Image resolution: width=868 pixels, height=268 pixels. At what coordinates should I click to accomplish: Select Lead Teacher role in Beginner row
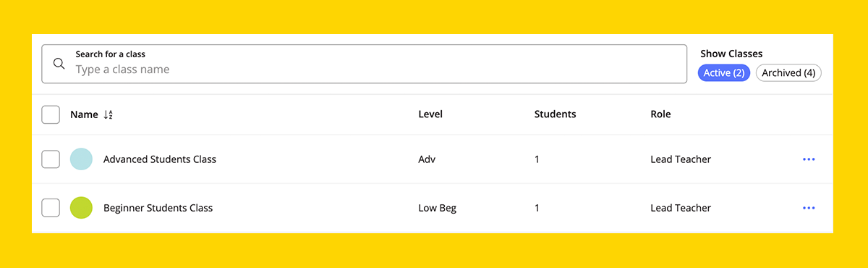pos(681,208)
